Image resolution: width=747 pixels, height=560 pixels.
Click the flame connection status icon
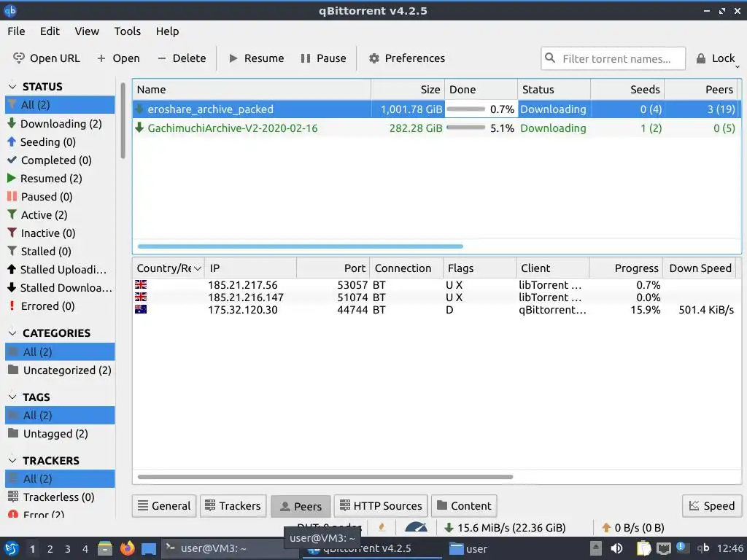click(x=382, y=527)
